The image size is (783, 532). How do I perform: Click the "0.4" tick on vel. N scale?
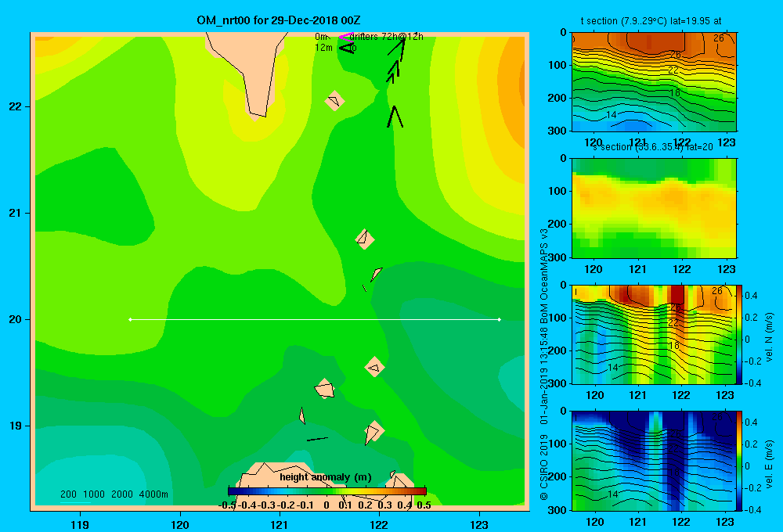751,296
